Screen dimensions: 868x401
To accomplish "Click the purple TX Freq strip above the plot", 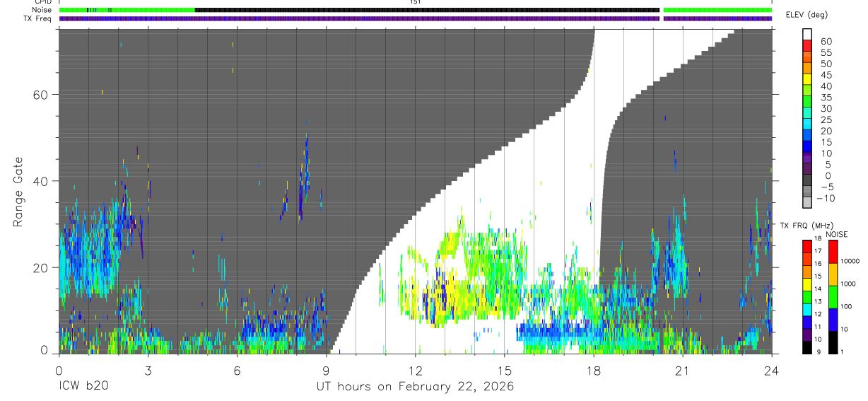I will [x=416, y=18].
